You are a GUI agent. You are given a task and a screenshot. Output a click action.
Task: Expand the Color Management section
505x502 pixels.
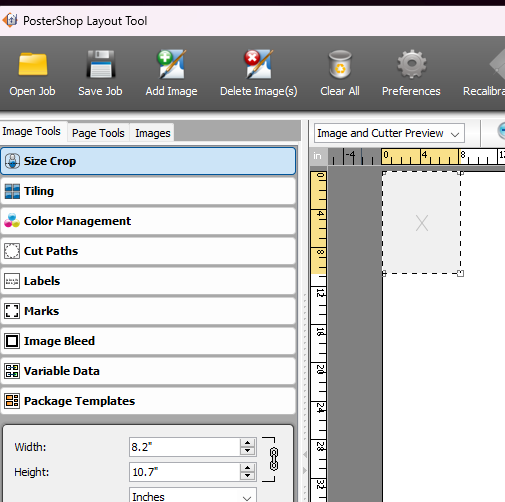(x=148, y=221)
